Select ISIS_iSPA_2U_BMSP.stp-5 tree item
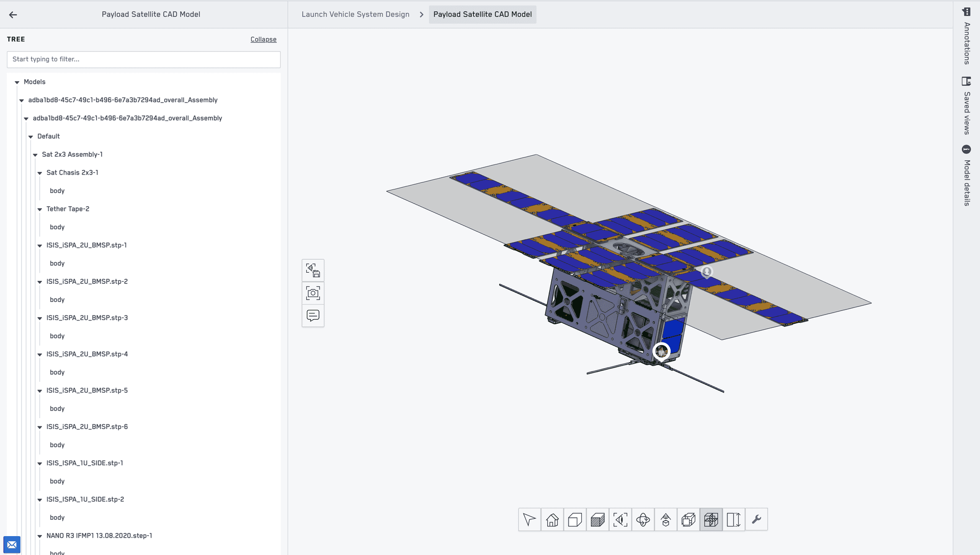Screen dimensions: 980x555 point(87,390)
